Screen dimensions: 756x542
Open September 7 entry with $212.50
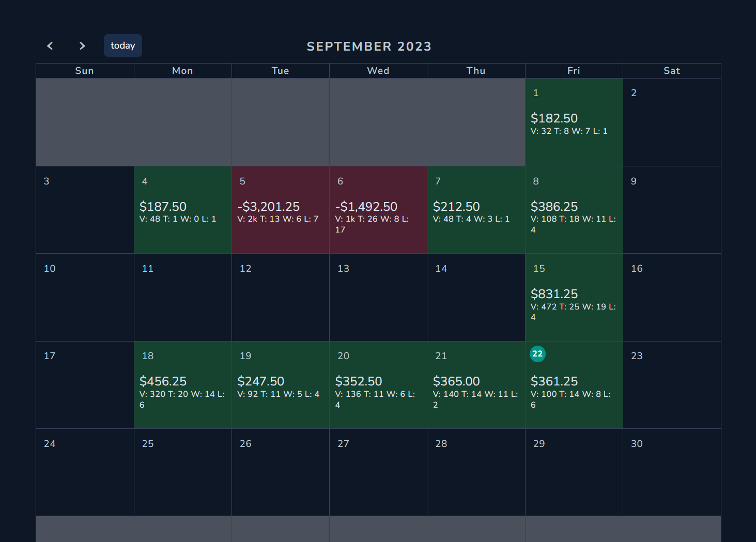point(476,210)
